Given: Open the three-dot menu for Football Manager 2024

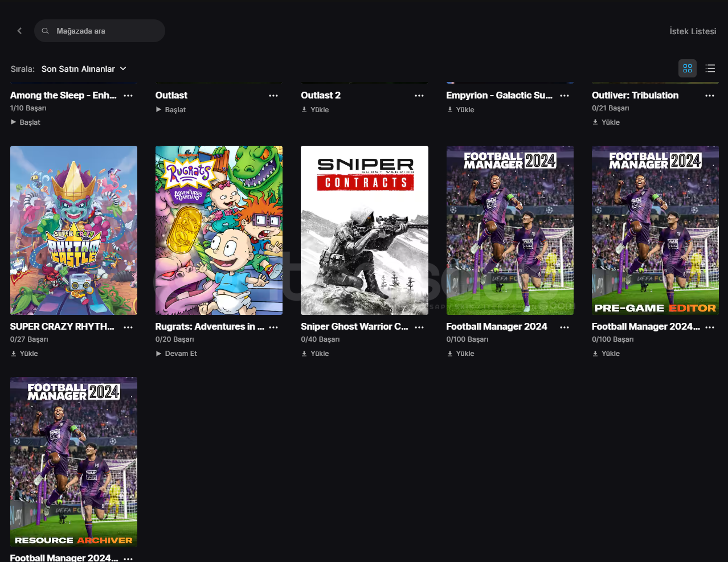Looking at the screenshot, I should click(565, 327).
